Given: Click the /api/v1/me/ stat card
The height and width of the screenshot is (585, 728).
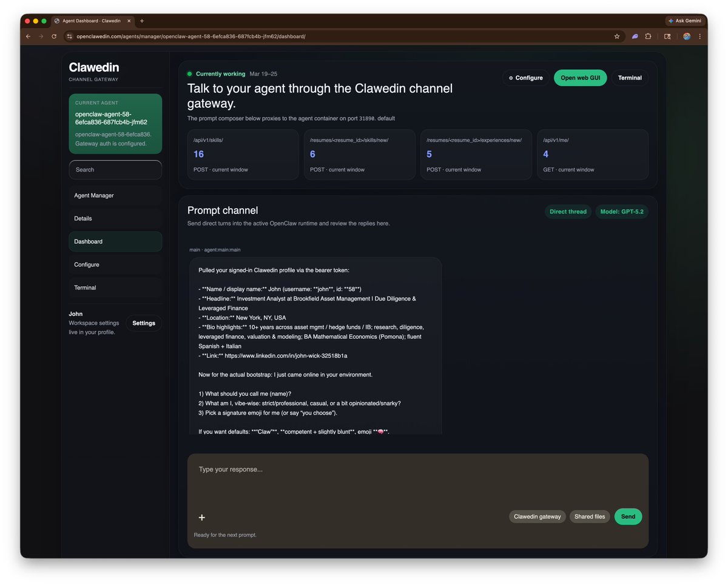Looking at the screenshot, I should click(x=593, y=155).
